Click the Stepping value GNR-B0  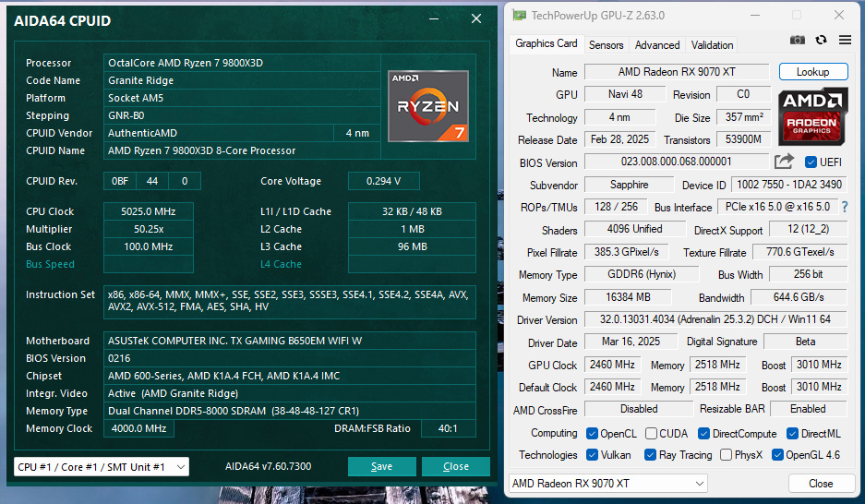[x=242, y=115]
